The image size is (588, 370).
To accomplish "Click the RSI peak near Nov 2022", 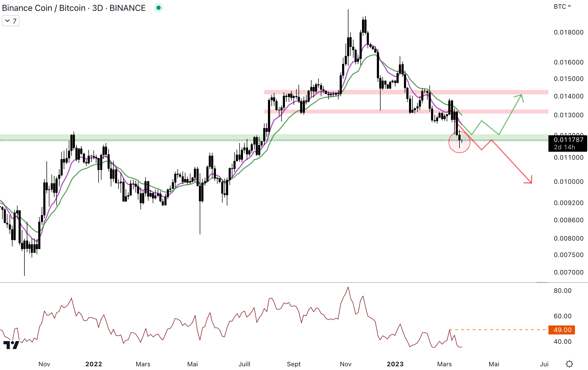I will 348,287.
